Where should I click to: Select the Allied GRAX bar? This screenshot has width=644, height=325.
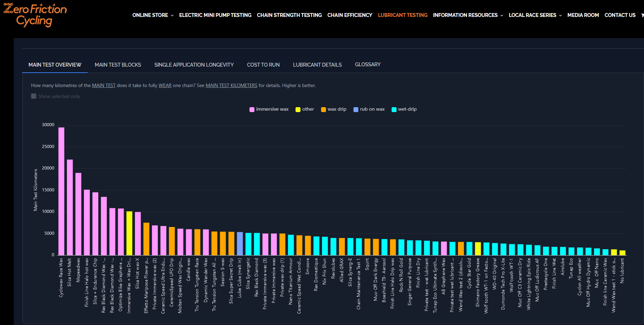pos(342,247)
